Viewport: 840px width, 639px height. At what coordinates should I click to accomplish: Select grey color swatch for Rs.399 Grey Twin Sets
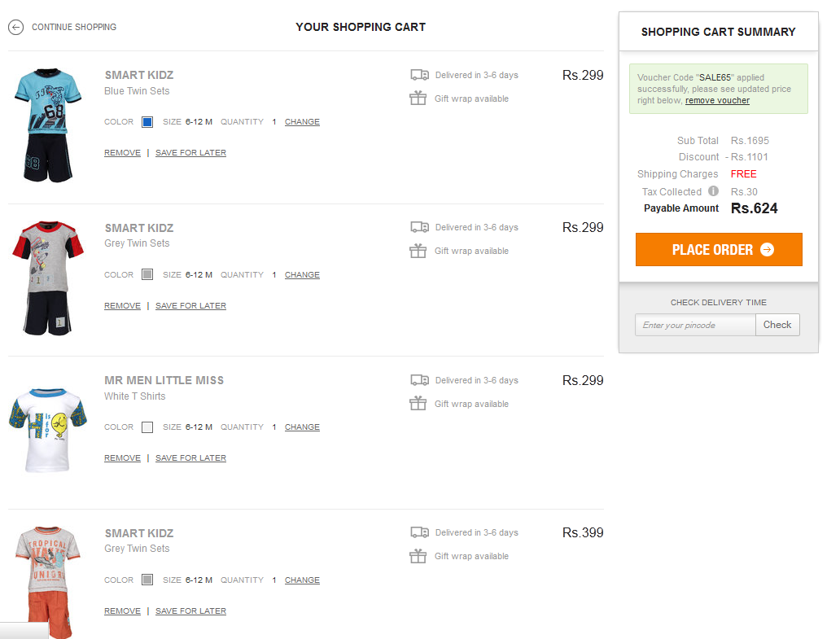[x=147, y=580]
